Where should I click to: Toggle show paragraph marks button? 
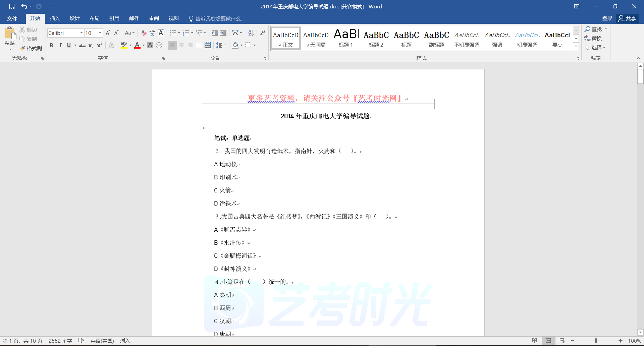pos(262,33)
